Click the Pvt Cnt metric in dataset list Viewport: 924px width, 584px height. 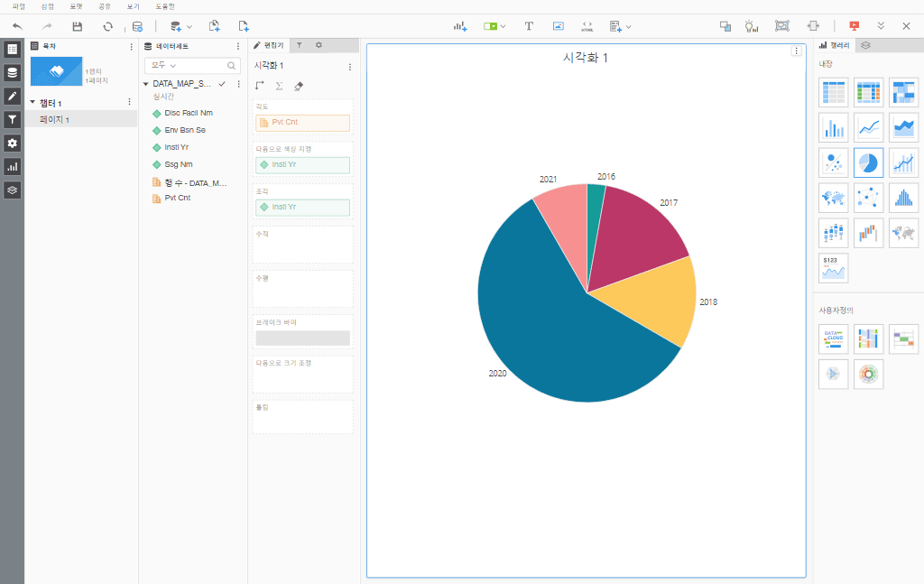coord(177,198)
